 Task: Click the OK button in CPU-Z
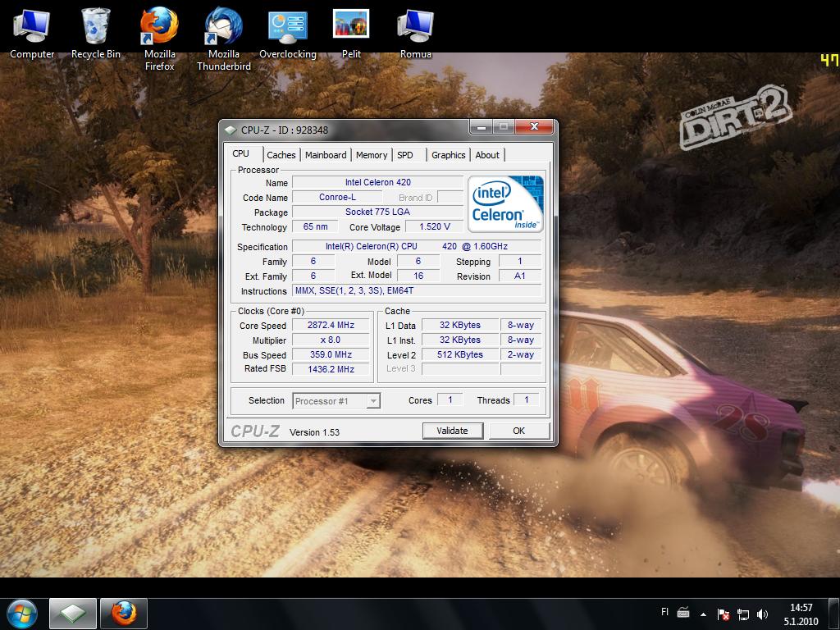click(519, 431)
